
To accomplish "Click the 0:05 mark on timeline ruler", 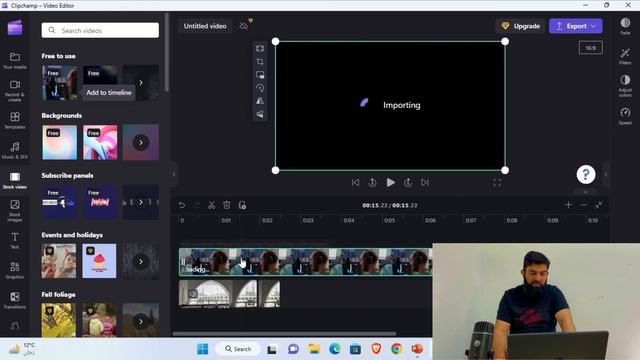I will [x=389, y=220].
